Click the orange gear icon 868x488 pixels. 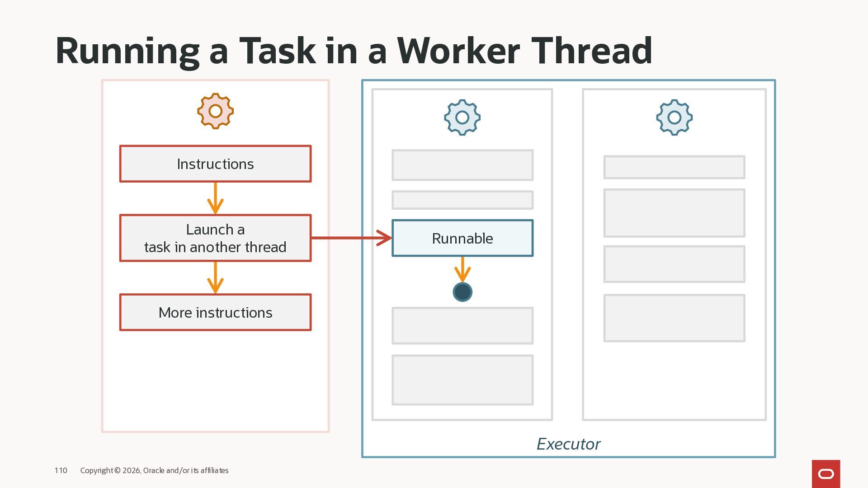[215, 111]
